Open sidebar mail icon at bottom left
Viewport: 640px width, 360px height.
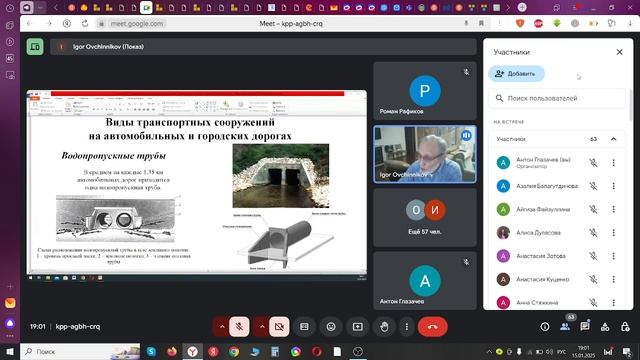coord(10,303)
